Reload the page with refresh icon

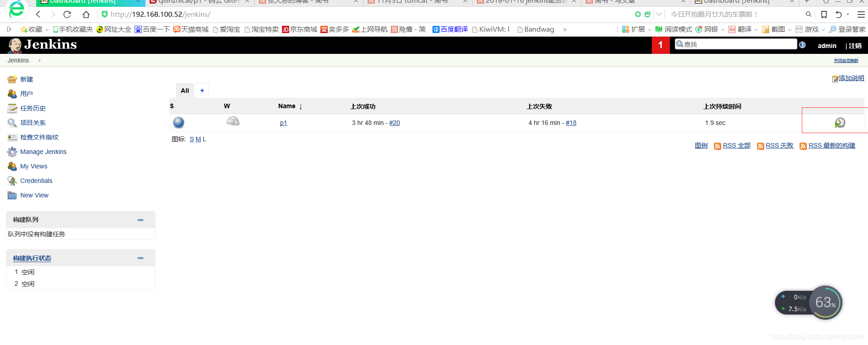click(68, 14)
